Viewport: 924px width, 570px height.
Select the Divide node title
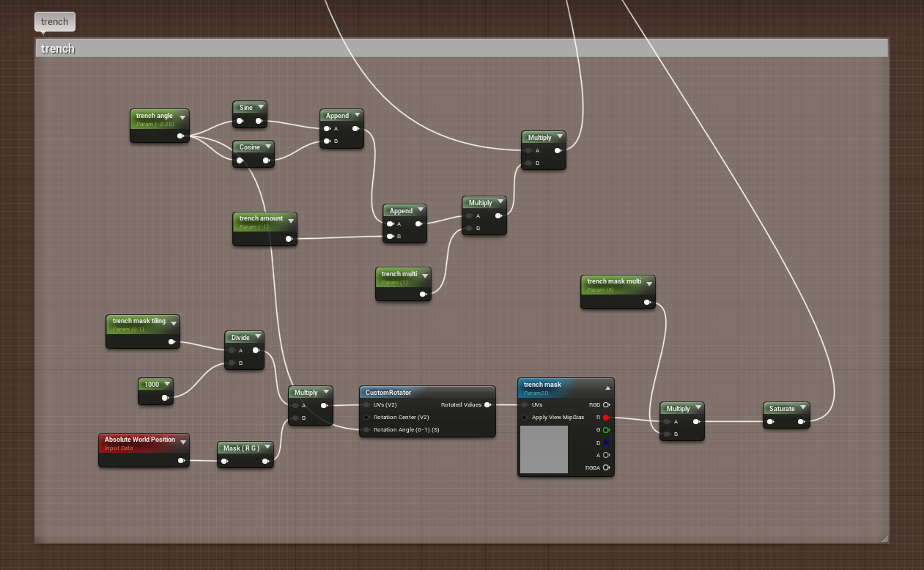(240, 338)
